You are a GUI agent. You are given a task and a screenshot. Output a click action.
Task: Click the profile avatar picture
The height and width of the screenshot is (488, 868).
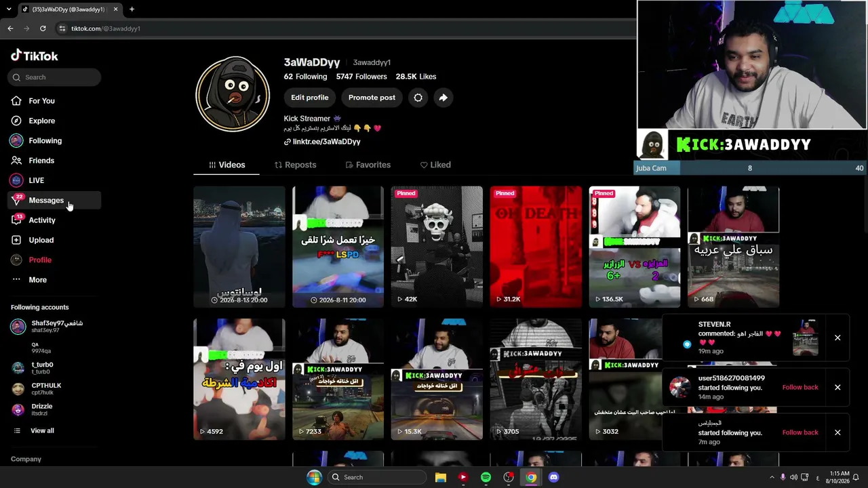(x=233, y=94)
